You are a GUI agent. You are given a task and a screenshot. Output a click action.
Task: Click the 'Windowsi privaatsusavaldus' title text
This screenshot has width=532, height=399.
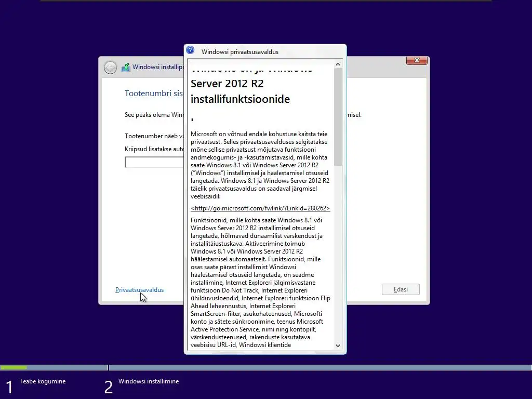(240, 52)
